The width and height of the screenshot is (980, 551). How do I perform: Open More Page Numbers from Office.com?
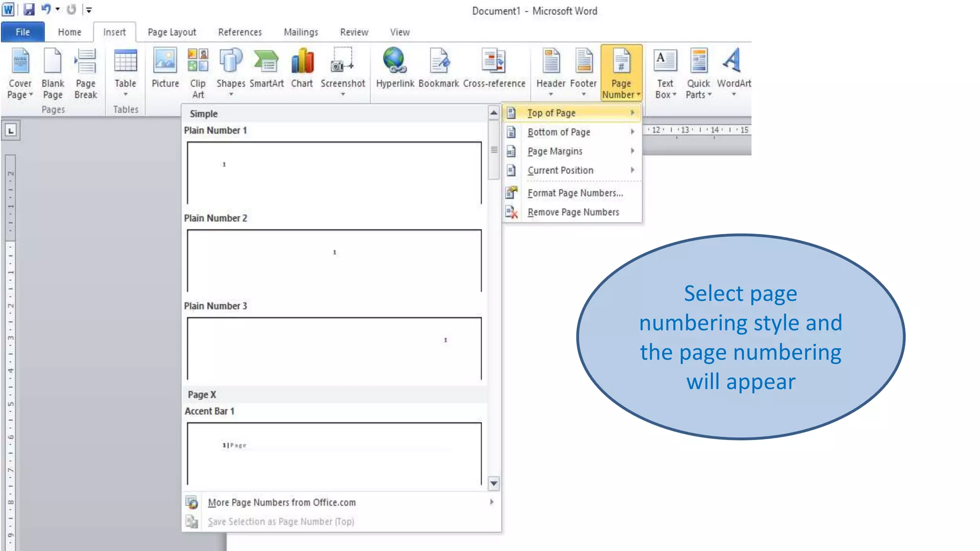(x=342, y=502)
